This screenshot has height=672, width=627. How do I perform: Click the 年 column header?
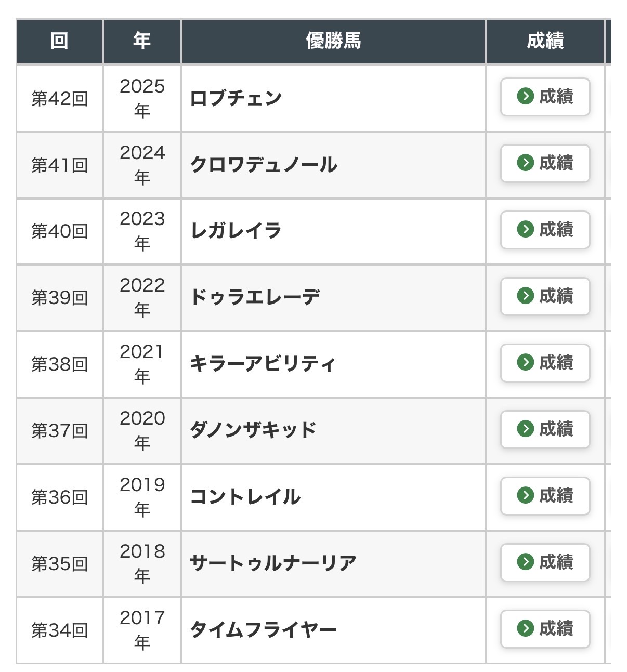coord(142,41)
